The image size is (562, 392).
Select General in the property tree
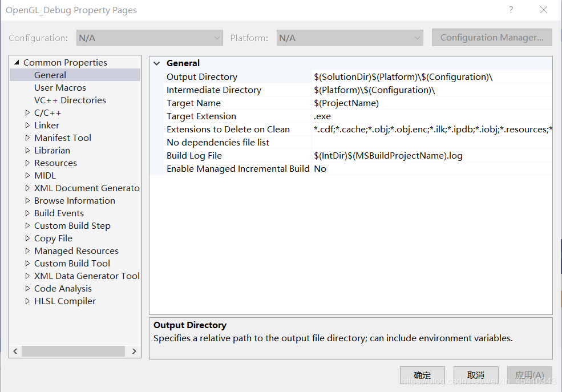tap(50, 75)
